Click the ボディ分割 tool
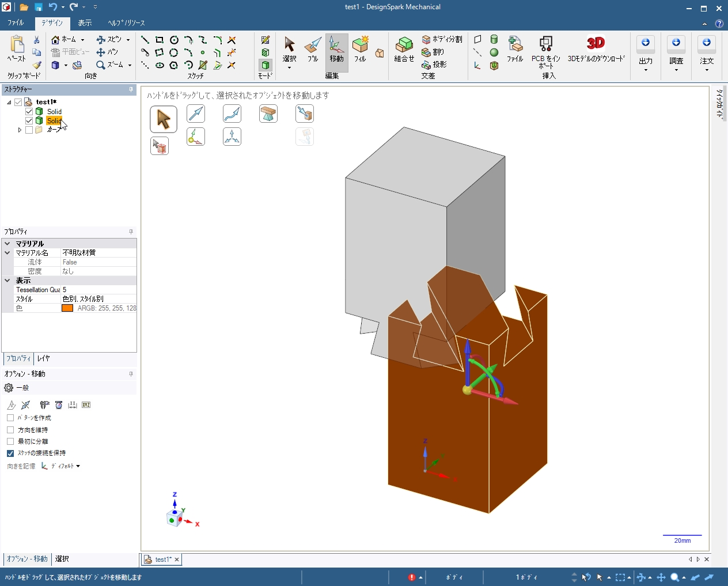Screen dimensions: 728x586 tap(442, 39)
